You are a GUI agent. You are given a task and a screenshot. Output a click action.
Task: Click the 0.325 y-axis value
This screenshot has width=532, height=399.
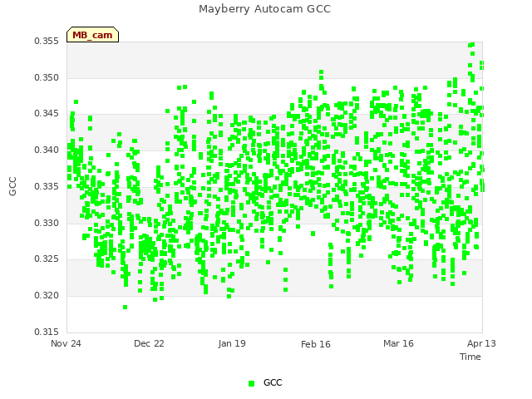47,259
